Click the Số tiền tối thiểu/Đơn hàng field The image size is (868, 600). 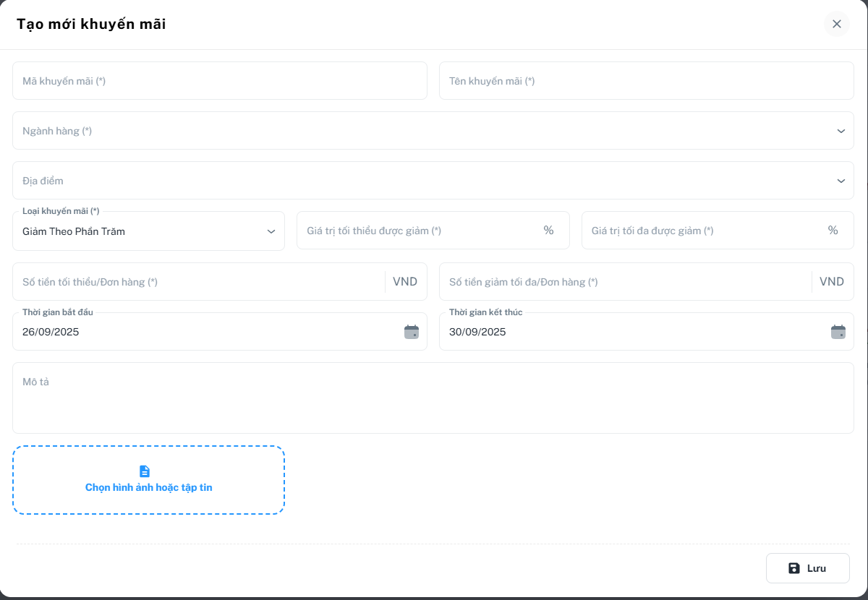point(198,282)
